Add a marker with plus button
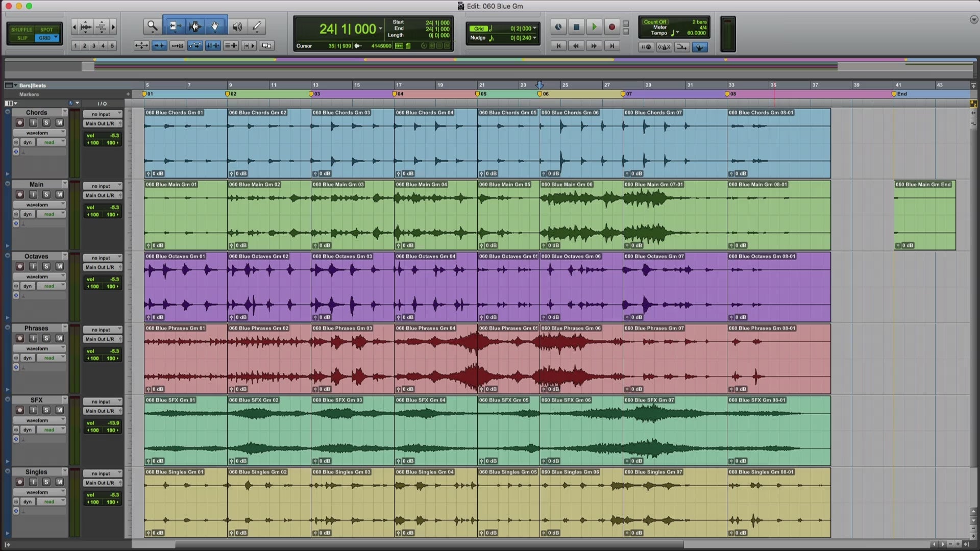This screenshot has width=980, height=551. (x=128, y=94)
